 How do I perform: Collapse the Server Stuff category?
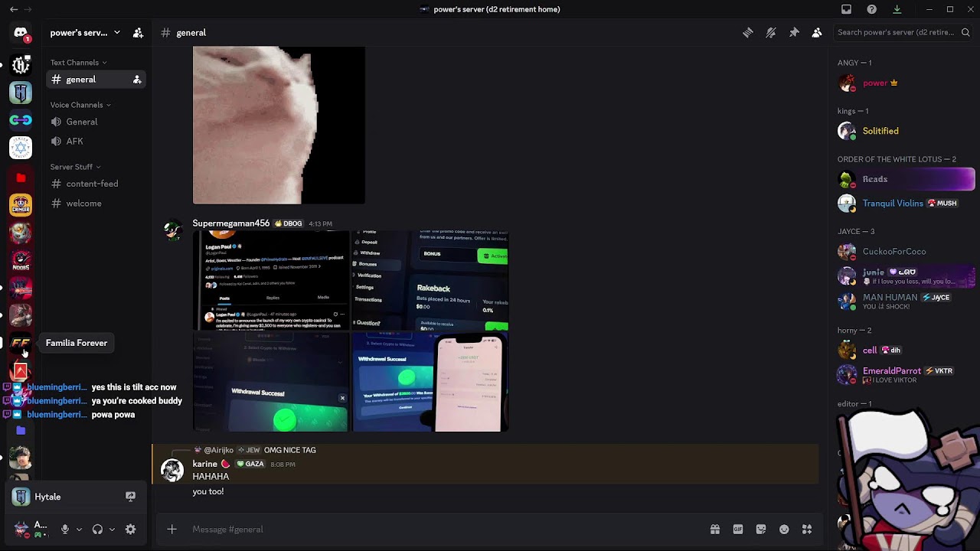pyautogui.click(x=75, y=167)
